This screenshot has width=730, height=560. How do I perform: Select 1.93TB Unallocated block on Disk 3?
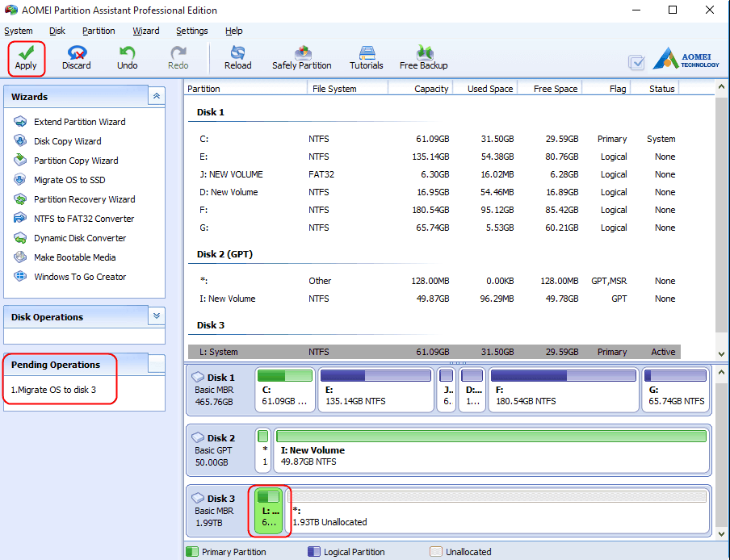point(498,511)
